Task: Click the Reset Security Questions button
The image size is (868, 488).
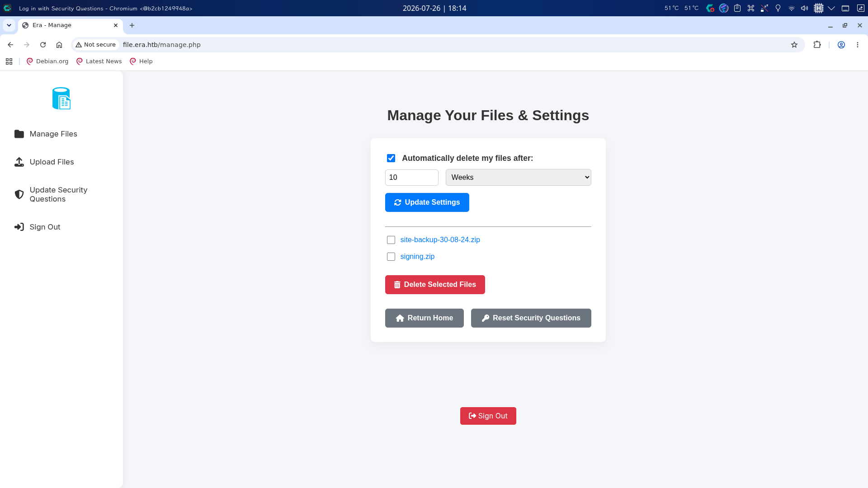Action: pos(531,318)
